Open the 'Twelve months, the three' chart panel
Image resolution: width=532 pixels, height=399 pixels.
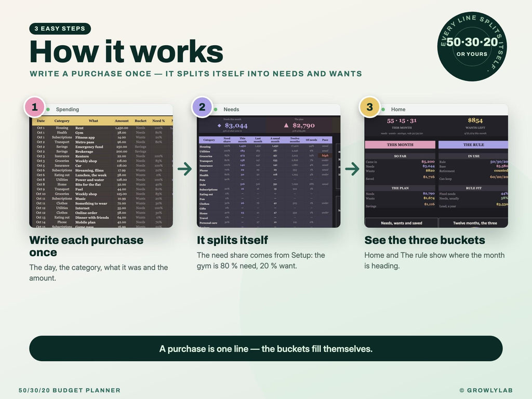(473, 223)
